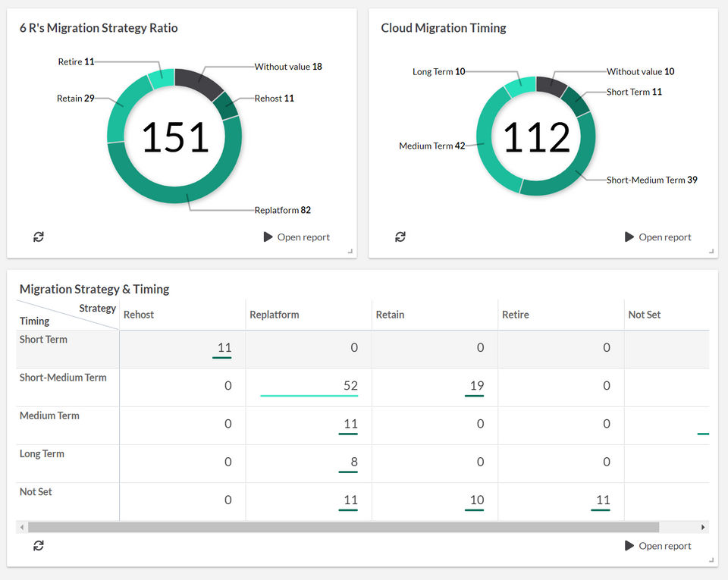Click resize handle of 6 R's widget
The width and height of the screenshot is (728, 580).
[350, 252]
